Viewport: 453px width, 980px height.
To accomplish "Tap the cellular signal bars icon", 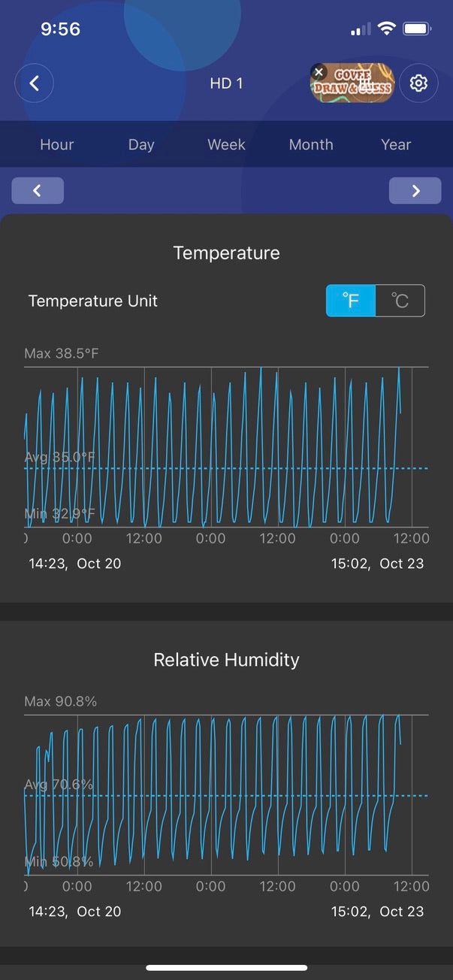I will 361,29.
